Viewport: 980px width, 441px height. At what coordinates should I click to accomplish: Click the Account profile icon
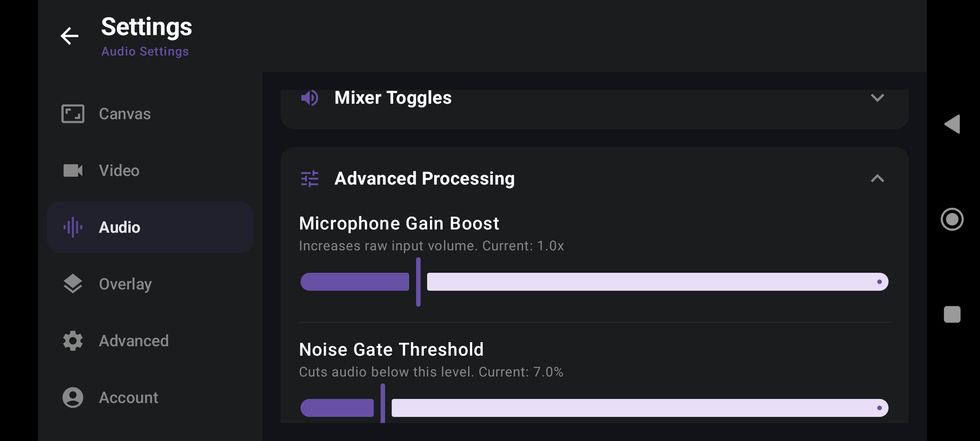click(x=73, y=397)
